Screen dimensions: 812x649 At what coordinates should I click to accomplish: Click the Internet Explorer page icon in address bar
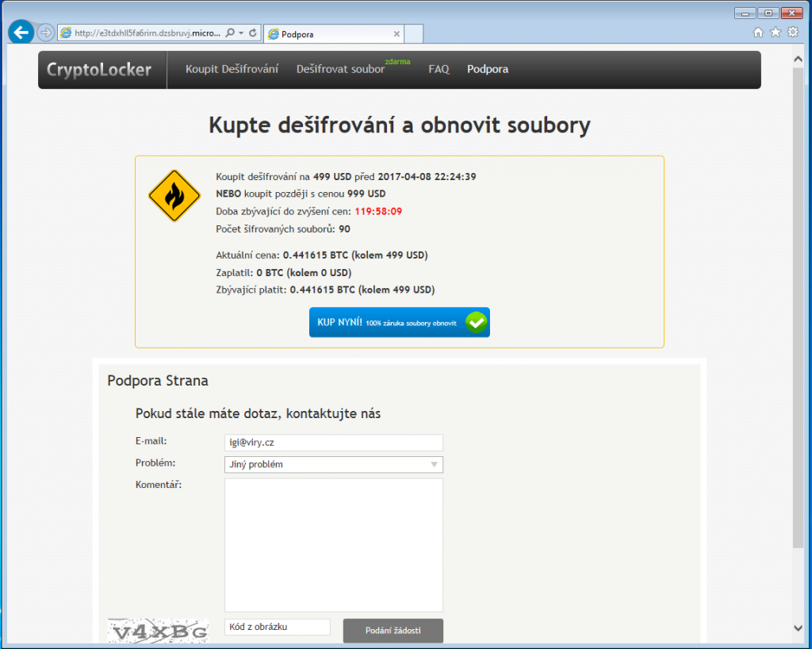point(66,33)
